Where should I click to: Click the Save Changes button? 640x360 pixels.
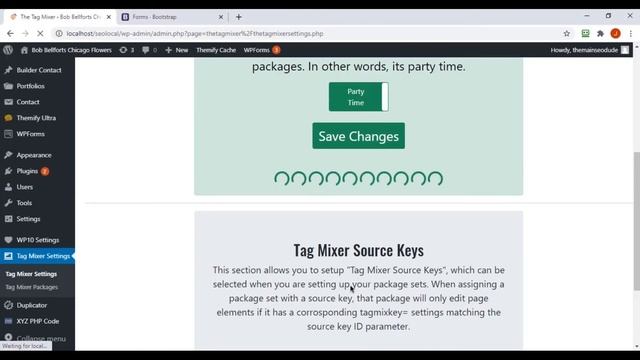(x=358, y=136)
